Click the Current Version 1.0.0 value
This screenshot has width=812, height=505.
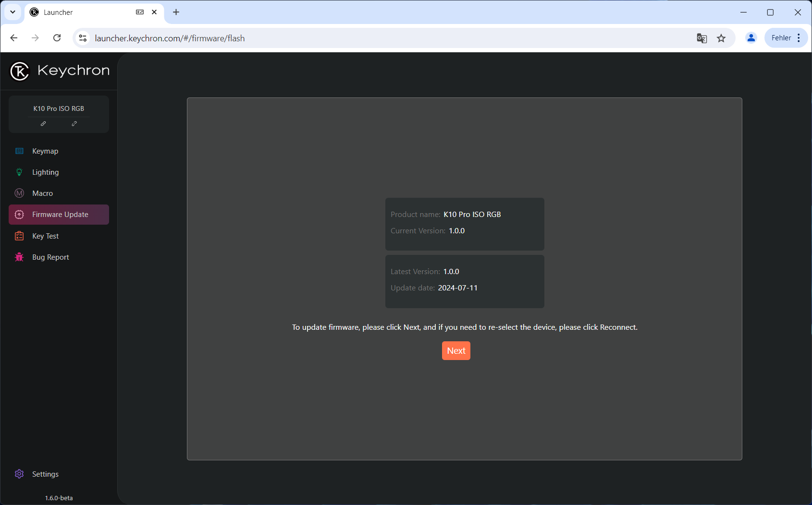point(457,231)
